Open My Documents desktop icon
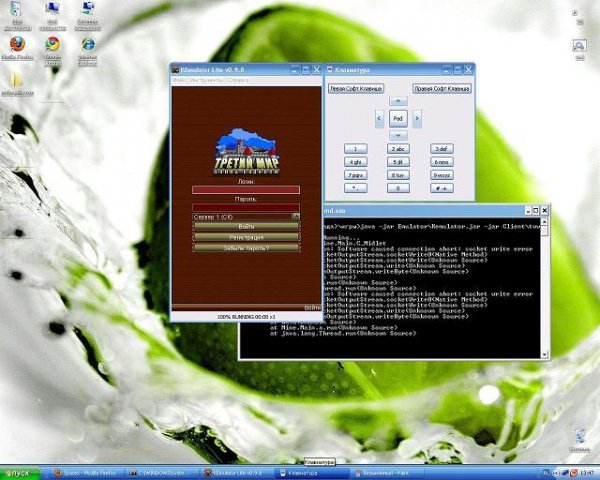Screen dimensions: 600x480 (17, 10)
